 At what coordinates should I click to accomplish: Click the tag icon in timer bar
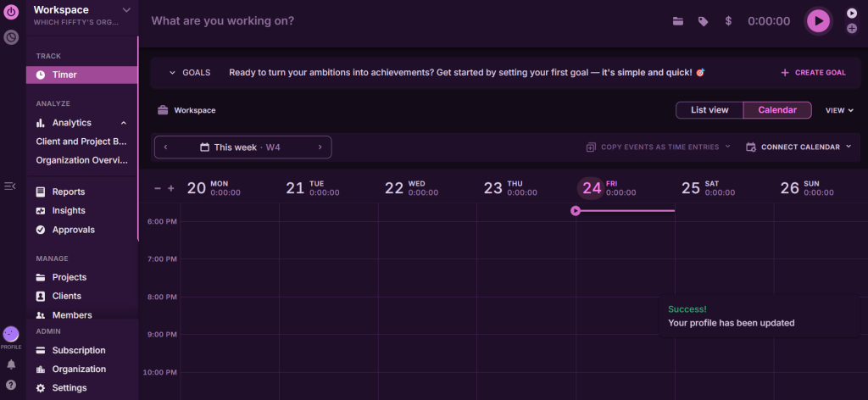pos(703,21)
